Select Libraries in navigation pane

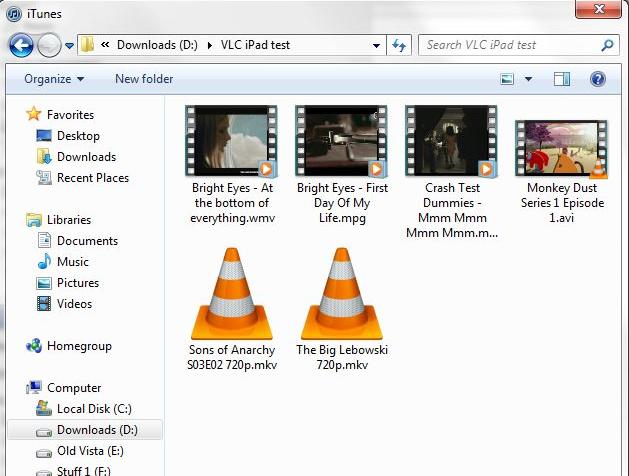pyautogui.click(x=69, y=220)
